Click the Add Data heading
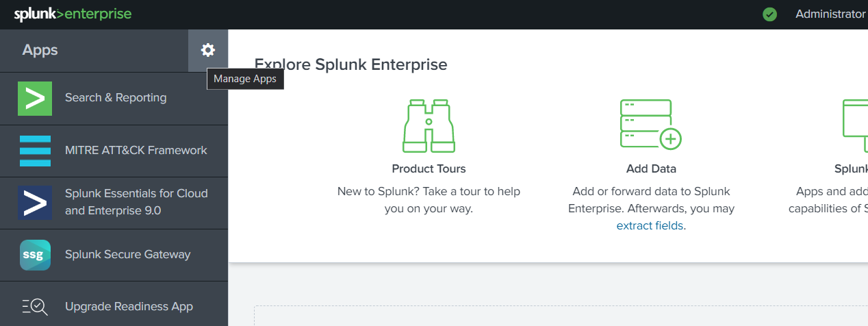868x326 pixels. coord(651,168)
